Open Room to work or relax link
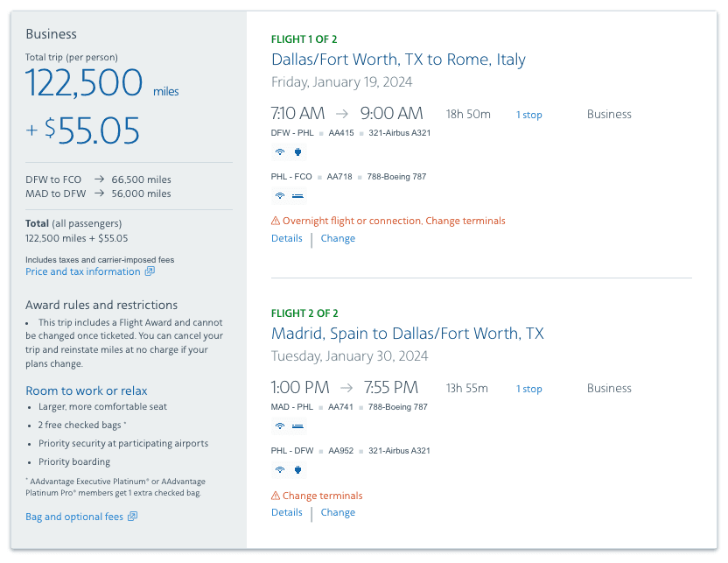Image resolution: width=728 pixels, height=563 pixels. [x=86, y=391]
